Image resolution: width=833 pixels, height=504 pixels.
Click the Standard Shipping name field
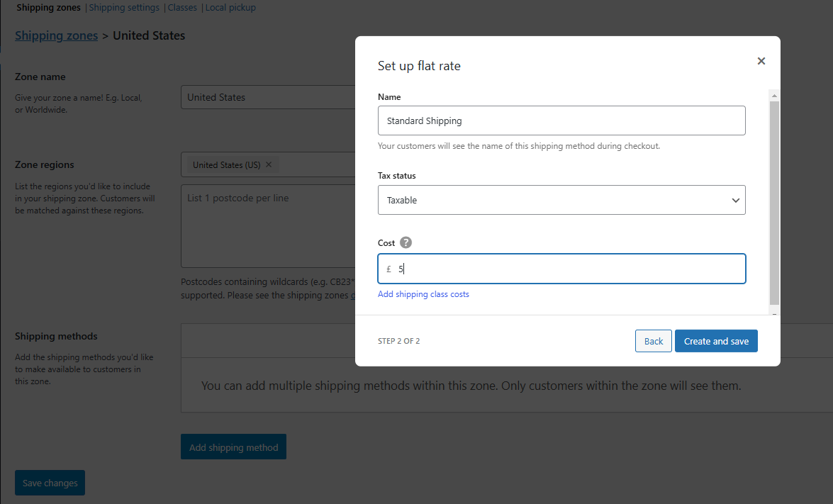coord(561,121)
